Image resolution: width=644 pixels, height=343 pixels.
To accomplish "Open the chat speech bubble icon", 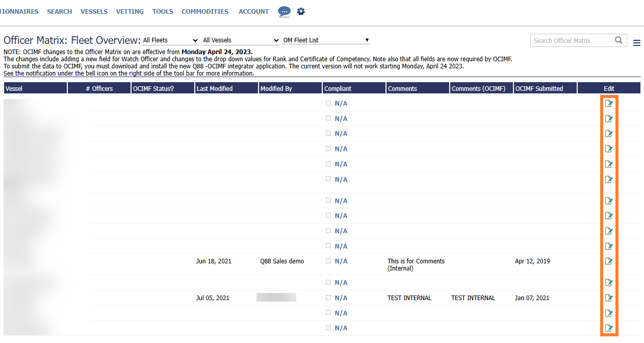I will [285, 11].
